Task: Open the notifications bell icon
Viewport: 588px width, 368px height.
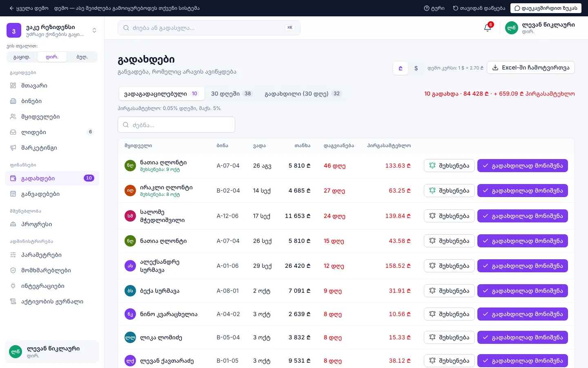Action: [488, 28]
